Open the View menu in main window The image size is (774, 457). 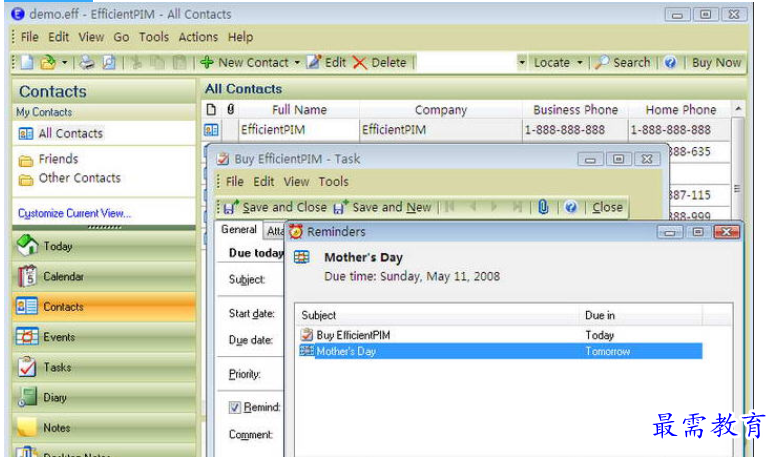point(91,37)
